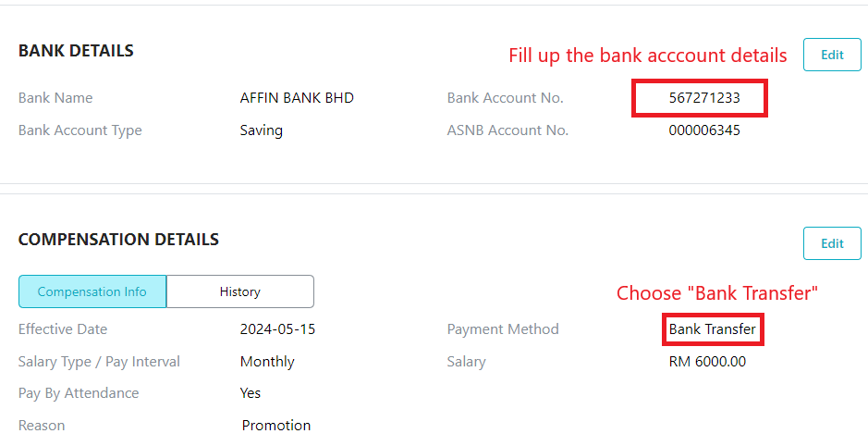Viewport: 868px width, 446px height.
Task: Click the red 'Fill up the bank account details' note
Action: tap(648, 56)
